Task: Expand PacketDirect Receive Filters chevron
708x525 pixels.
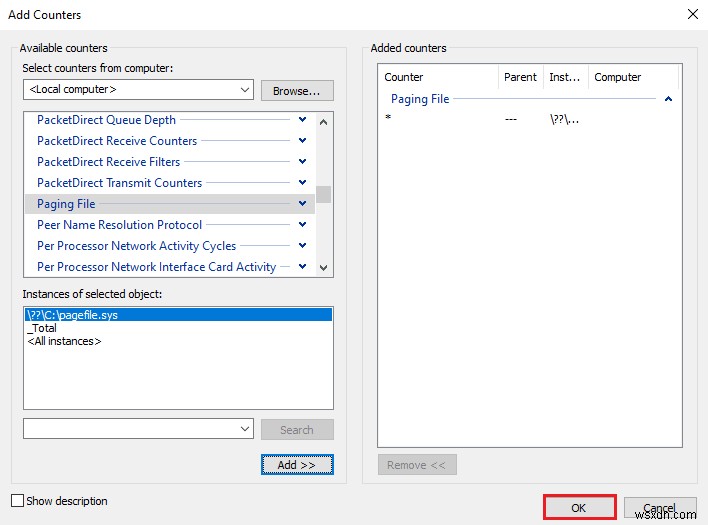Action: [x=302, y=162]
